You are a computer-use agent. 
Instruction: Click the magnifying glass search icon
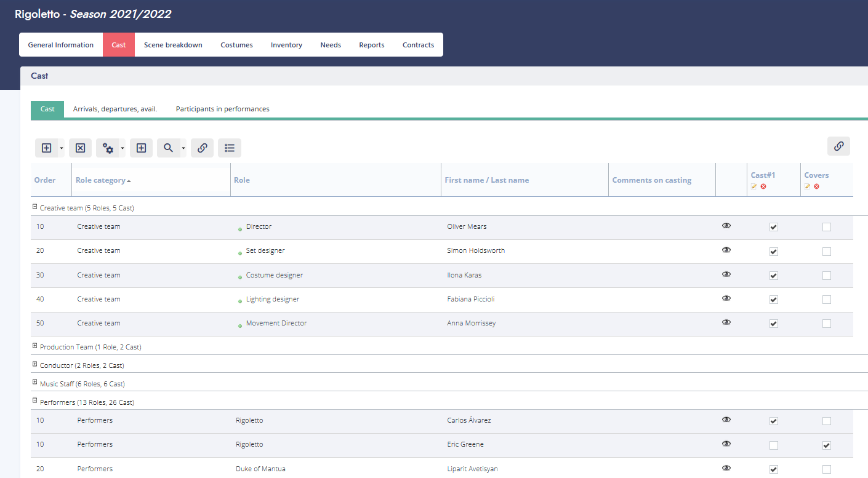(x=168, y=148)
